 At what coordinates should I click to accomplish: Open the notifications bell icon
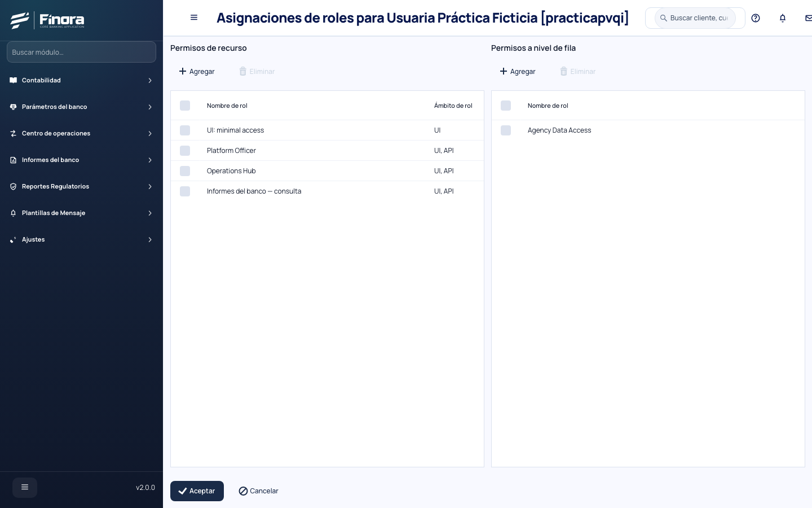tap(783, 18)
